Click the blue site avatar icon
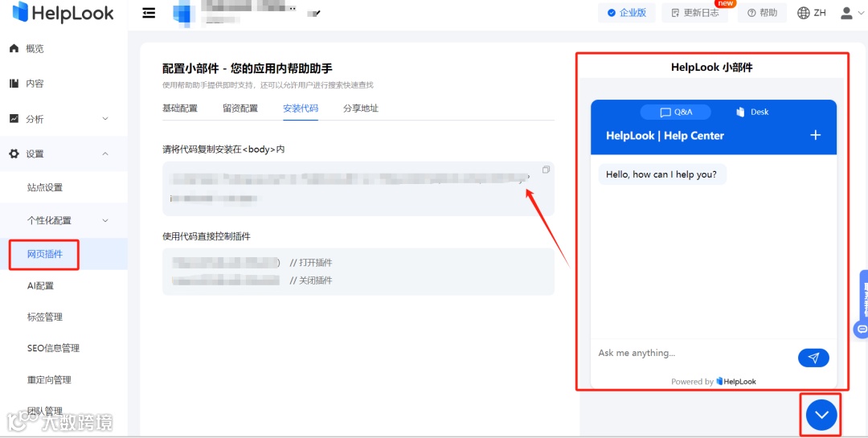 pos(184,14)
